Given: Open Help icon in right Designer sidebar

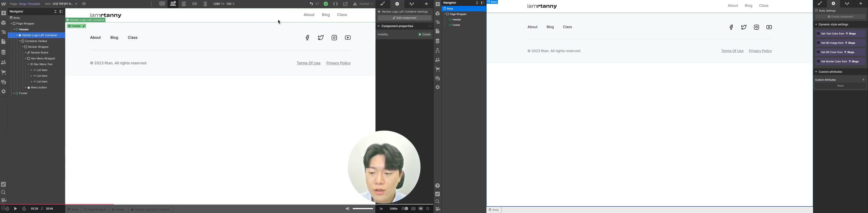Looking at the screenshot, I should pyautogui.click(x=437, y=185).
